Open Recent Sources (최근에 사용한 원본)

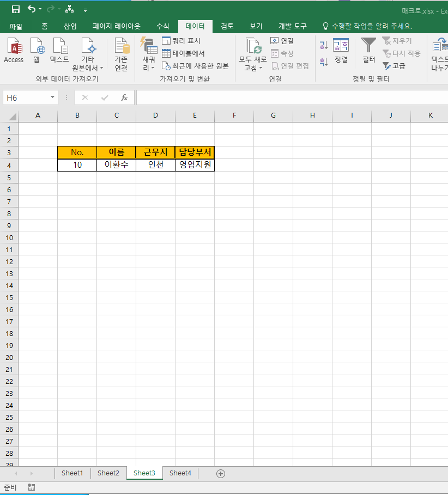[x=195, y=66]
